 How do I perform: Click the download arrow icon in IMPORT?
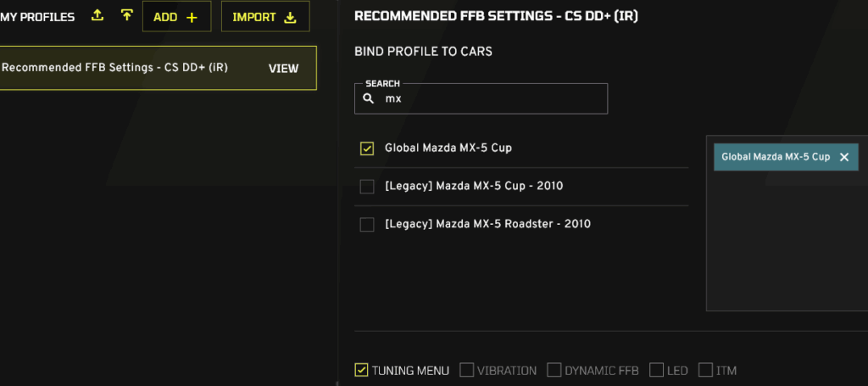tap(291, 17)
